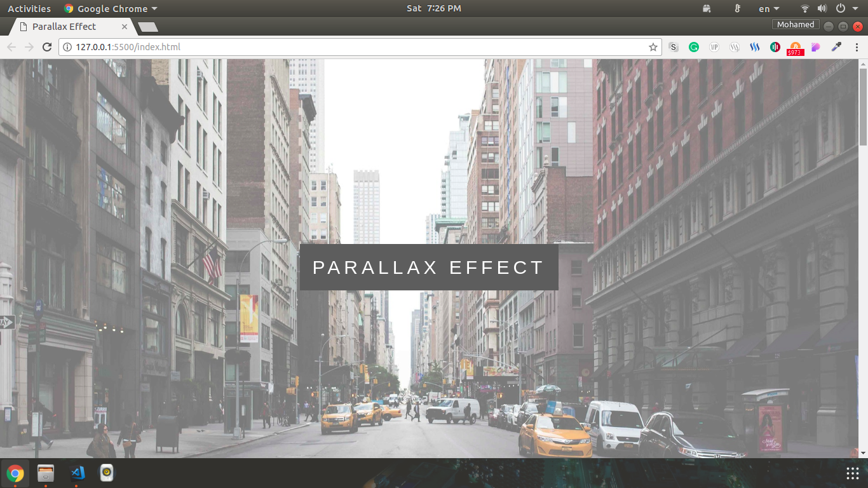868x488 pixels.
Task: Launch Google Chrome from the dock
Action: pos(15,473)
